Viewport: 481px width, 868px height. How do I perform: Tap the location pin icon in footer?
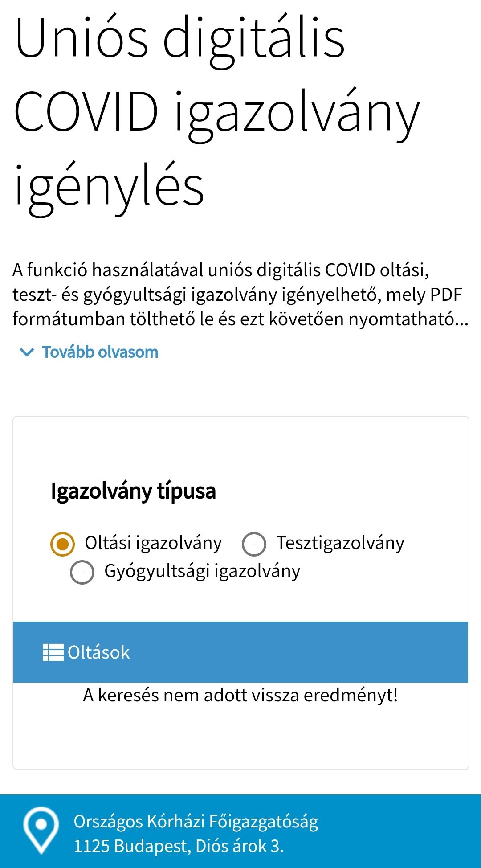click(x=41, y=831)
